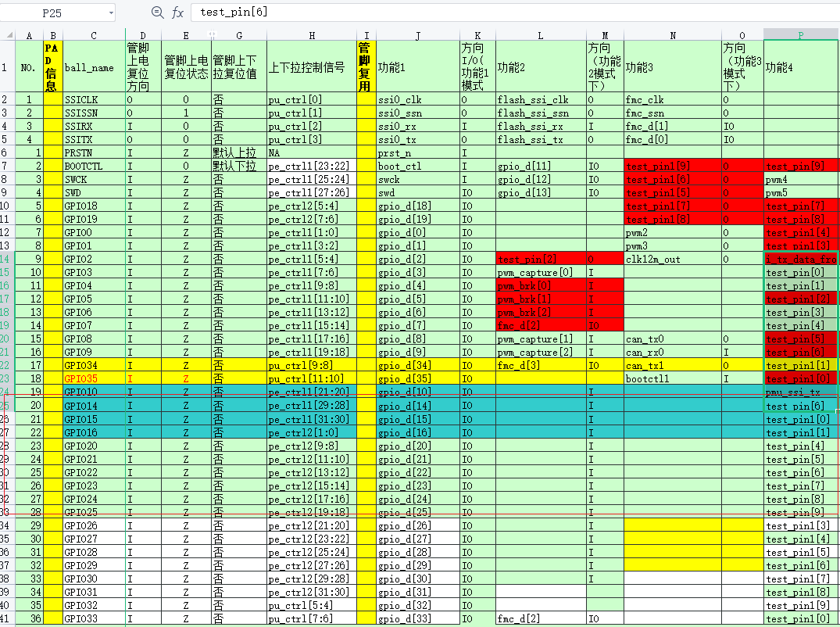Open the insert function fx button
The image size is (840, 627).
pyautogui.click(x=177, y=13)
